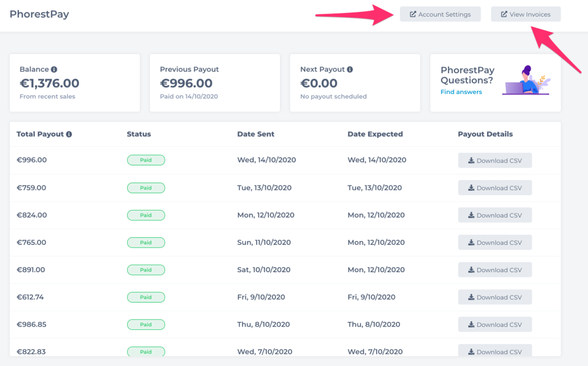Click the €996.00 Previous Payout amount
This screenshot has width=588, height=366.
point(186,83)
